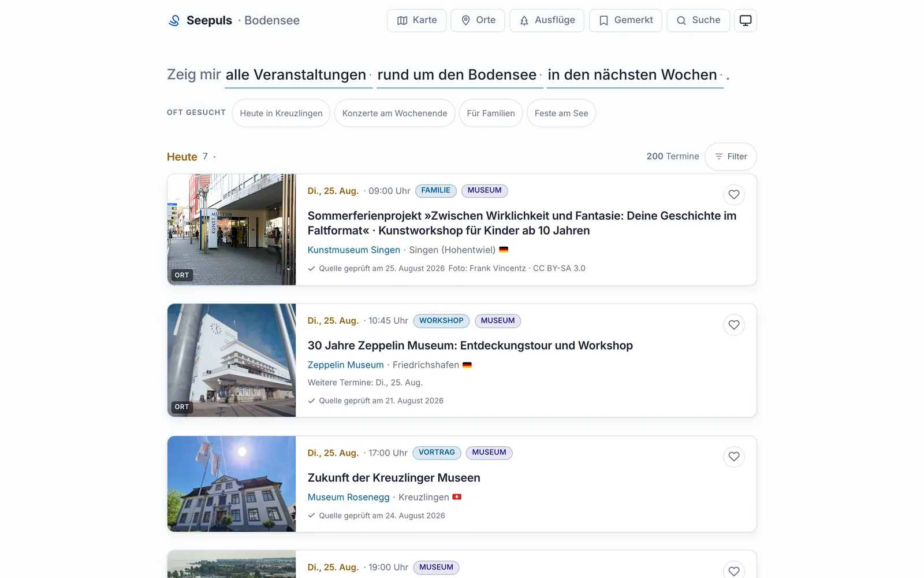Screen dimensions: 924x578
Task: Click the FAMILIE tag on Sommerferienprojekt
Action: 436,191
